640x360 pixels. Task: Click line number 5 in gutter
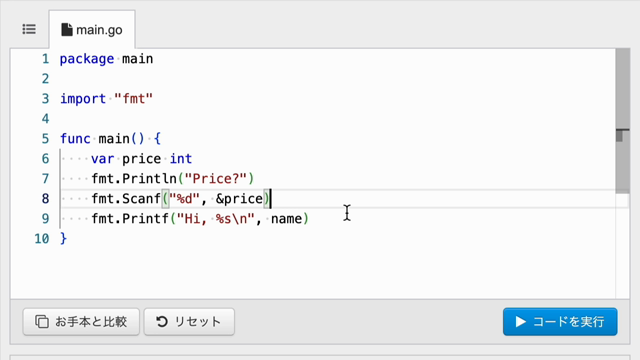[x=45, y=139]
